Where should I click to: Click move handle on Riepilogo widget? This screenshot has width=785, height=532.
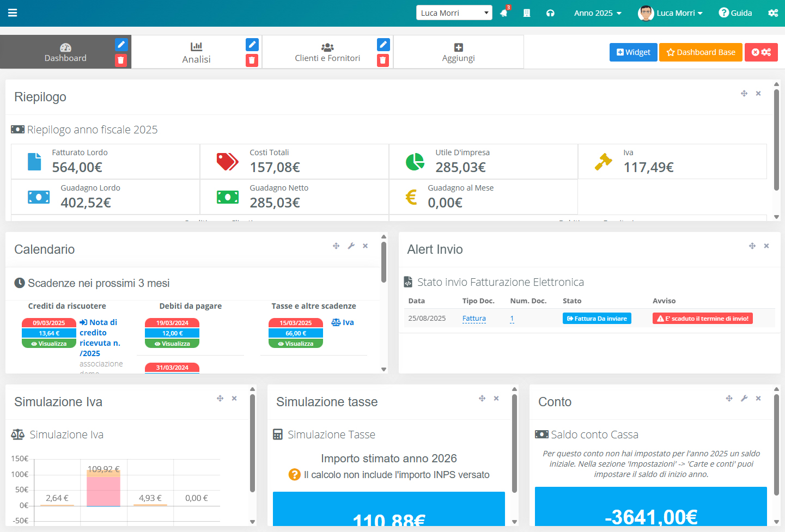[x=744, y=94]
